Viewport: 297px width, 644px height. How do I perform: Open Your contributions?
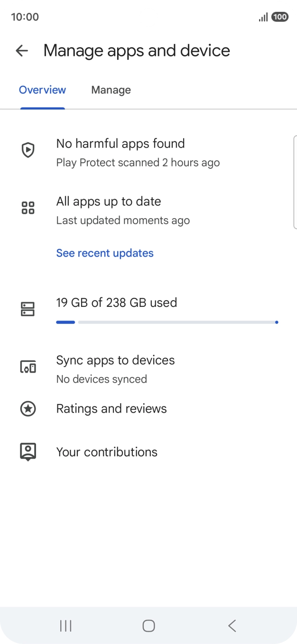point(107,452)
